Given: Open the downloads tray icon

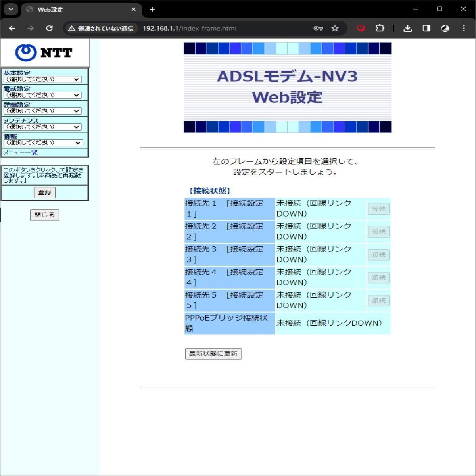Looking at the screenshot, I should click(x=408, y=28).
